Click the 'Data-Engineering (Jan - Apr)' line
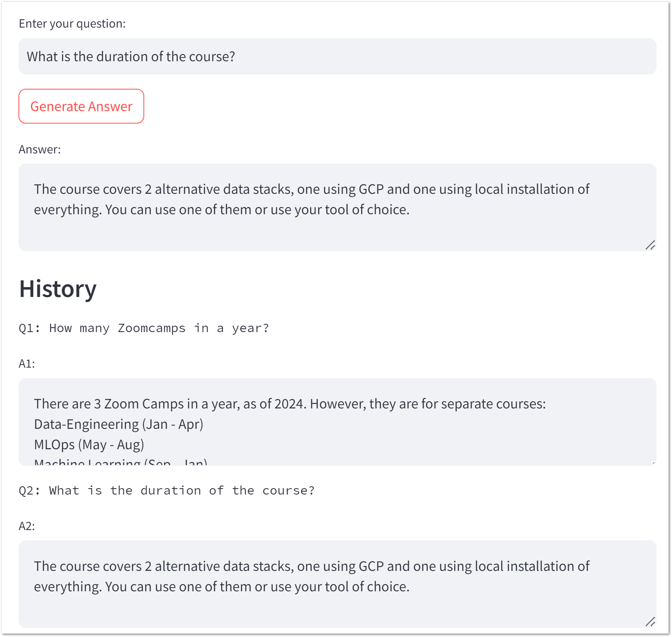 point(119,424)
